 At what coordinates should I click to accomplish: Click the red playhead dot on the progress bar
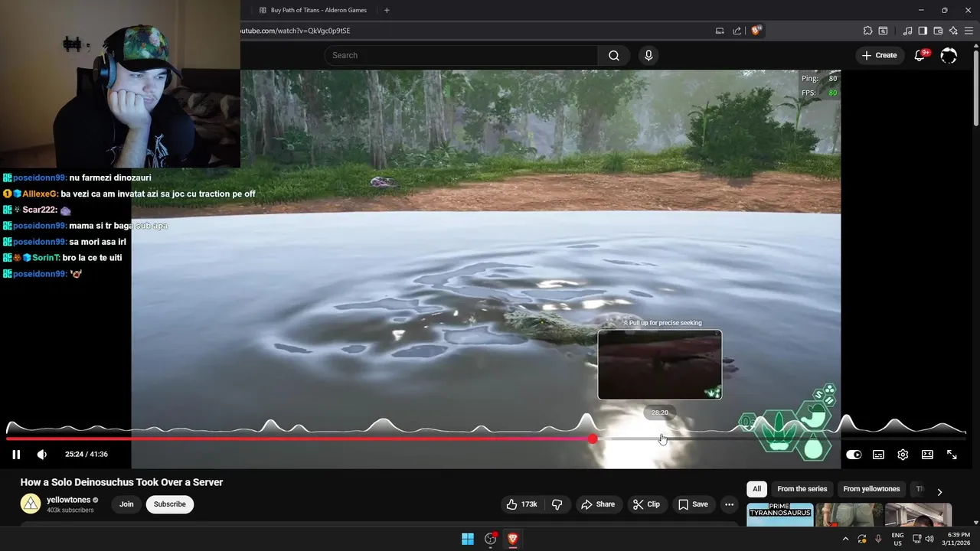coord(593,439)
